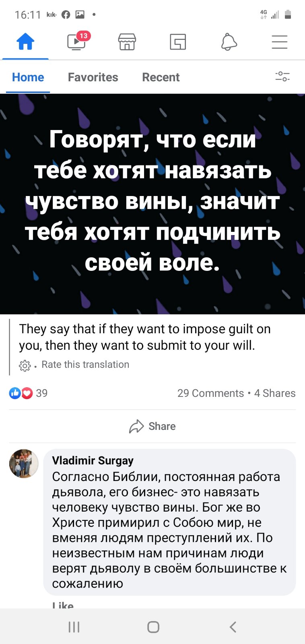Viewport: 305px width, 644px height.
Task: View the 4 Shares list
Action: tap(275, 393)
